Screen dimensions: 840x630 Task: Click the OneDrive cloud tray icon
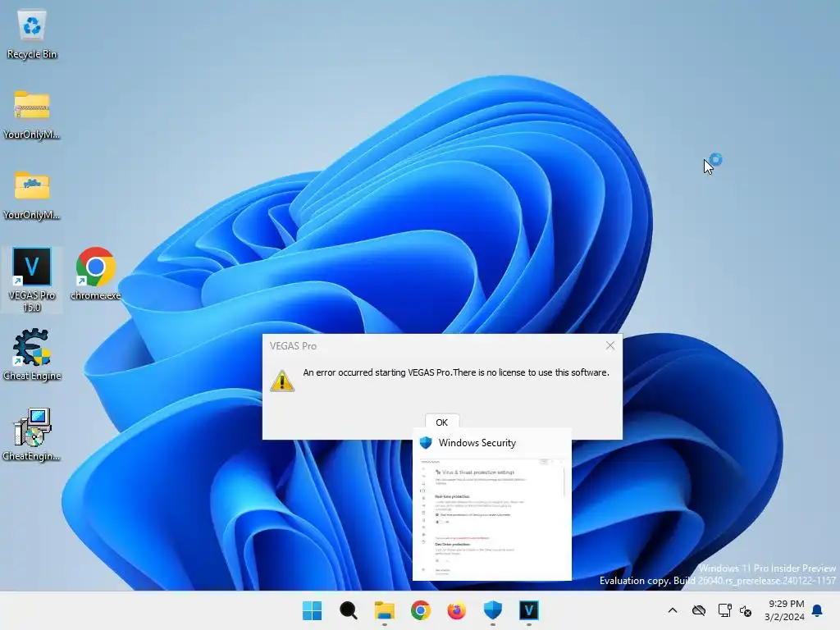(x=699, y=610)
